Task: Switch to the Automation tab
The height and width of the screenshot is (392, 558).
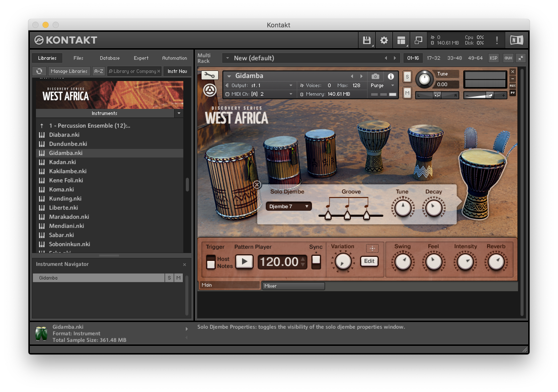Action: pos(174,58)
